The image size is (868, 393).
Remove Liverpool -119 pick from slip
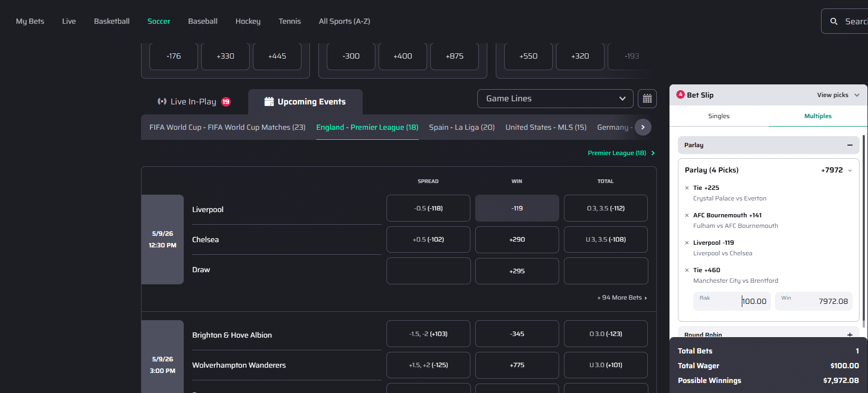[687, 243]
